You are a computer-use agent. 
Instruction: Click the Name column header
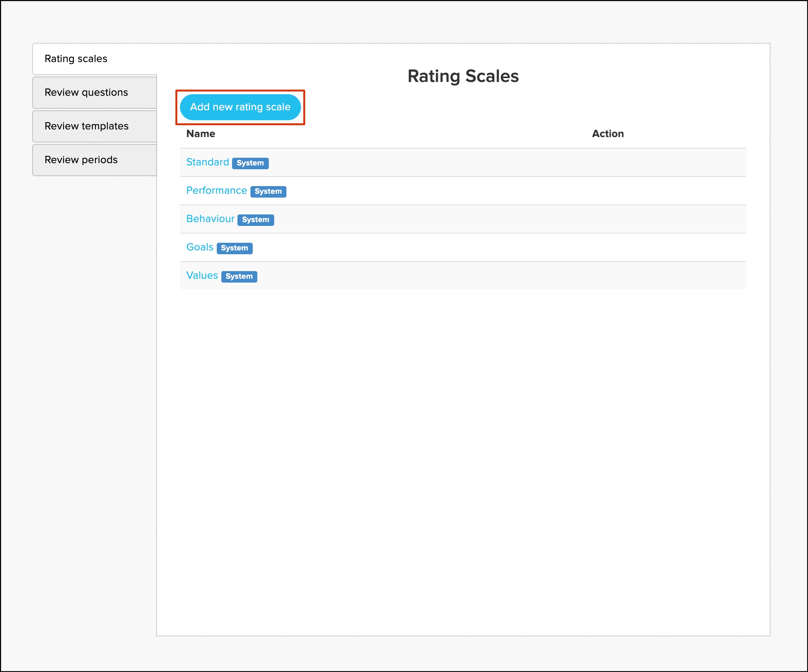(x=200, y=134)
